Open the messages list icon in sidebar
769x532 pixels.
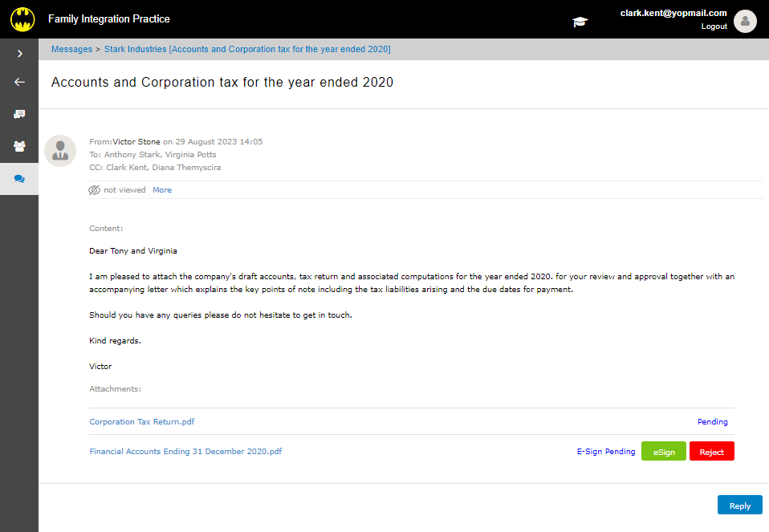[19, 114]
